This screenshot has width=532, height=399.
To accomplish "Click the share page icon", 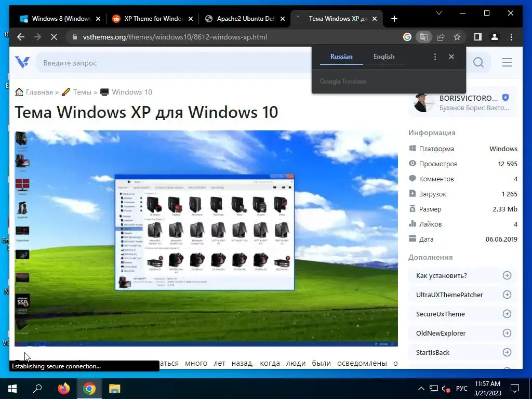I will click(x=441, y=37).
